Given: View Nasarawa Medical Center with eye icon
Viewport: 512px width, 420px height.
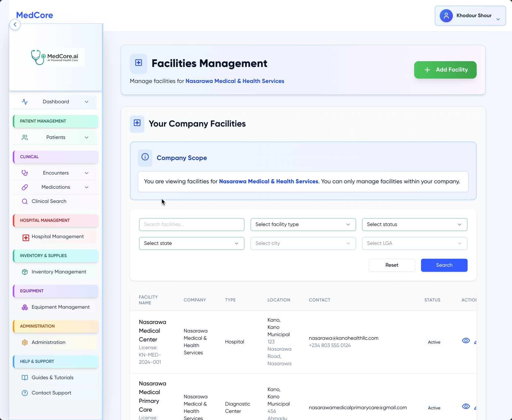Looking at the screenshot, I should [466, 341].
